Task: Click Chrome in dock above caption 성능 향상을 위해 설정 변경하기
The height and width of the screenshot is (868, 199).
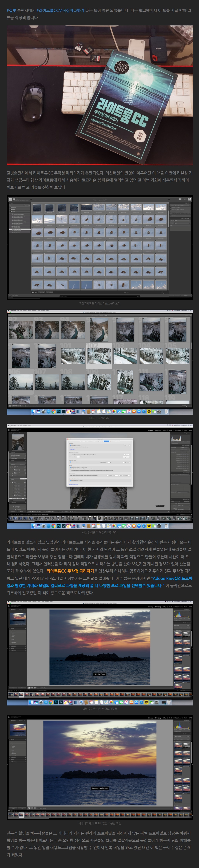Action: click(53, 526)
